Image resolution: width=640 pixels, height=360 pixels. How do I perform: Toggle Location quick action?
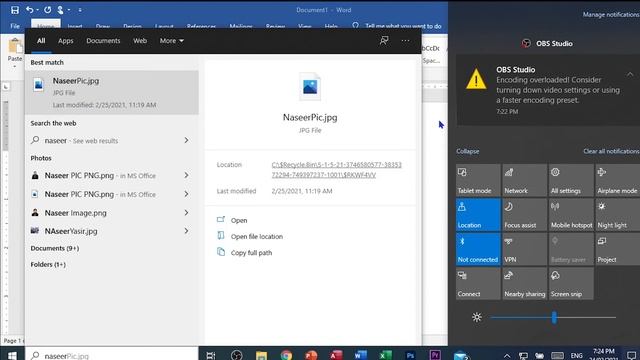click(478, 215)
